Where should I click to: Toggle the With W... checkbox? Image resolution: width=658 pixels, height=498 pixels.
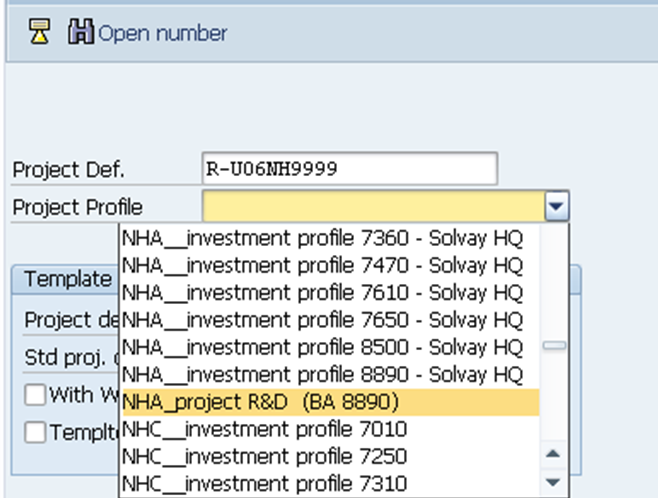pyautogui.click(x=35, y=394)
